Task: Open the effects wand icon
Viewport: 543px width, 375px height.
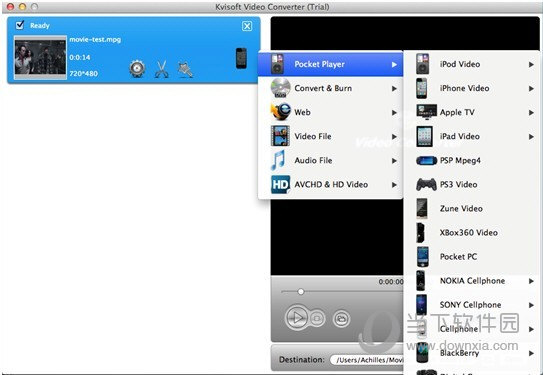Action: (x=185, y=70)
